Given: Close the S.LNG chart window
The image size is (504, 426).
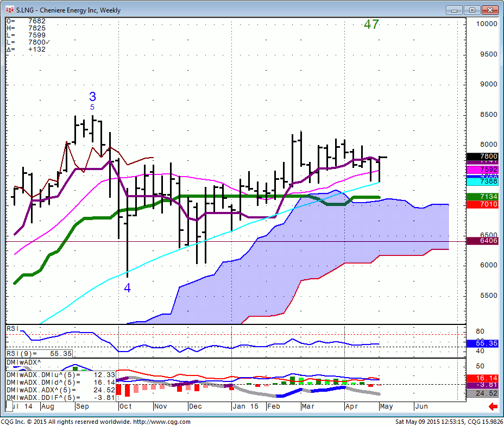Looking at the screenshot, I should pyautogui.click(x=490, y=10).
